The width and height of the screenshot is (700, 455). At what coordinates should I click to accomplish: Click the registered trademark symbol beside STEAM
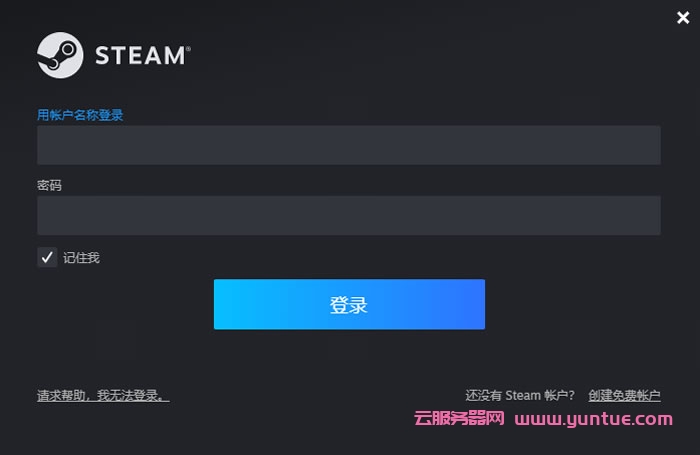(188, 47)
